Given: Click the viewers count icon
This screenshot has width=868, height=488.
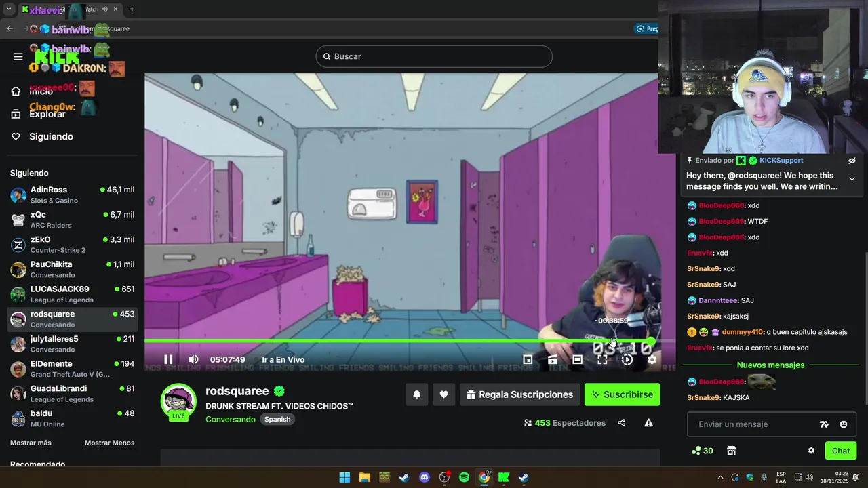Looking at the screenshot, I should pyautogui.click(x=528, y=423).
